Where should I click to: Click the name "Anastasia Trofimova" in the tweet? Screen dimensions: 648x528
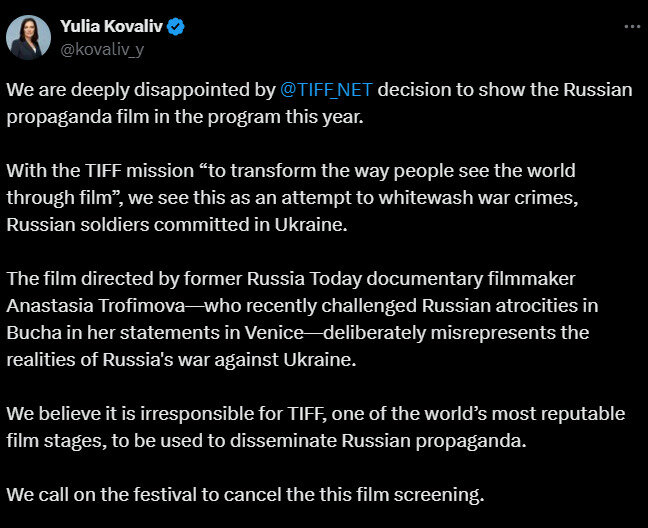click(96, 306)
